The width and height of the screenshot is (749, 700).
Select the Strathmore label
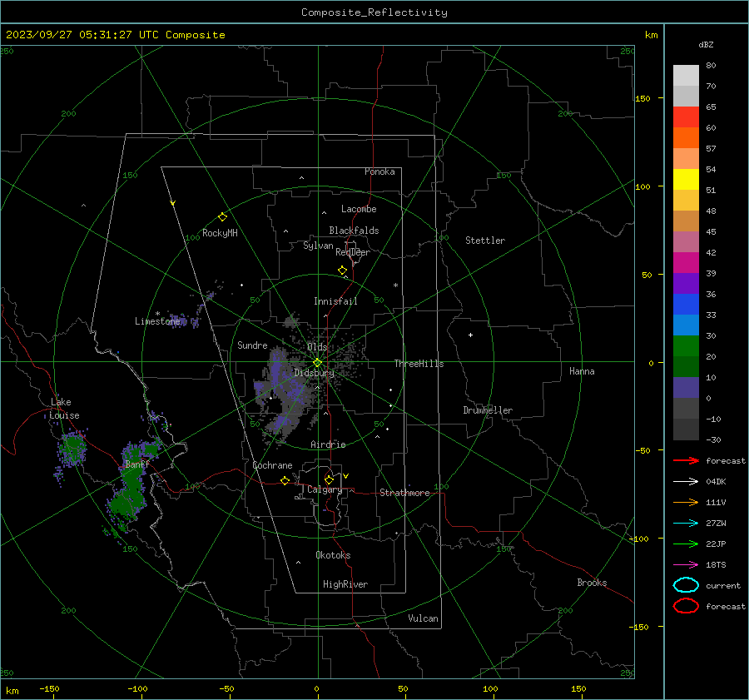[x=404, y=493]
